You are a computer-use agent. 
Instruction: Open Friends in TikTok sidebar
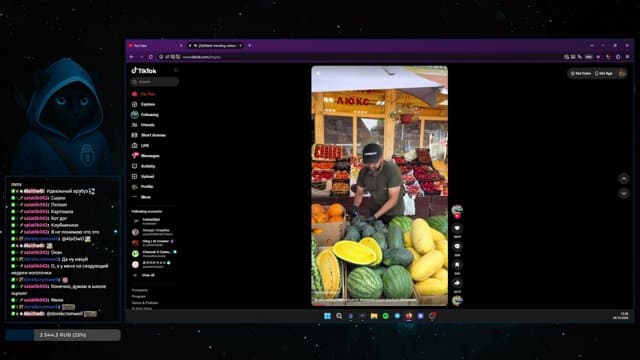tap(143, 125)
